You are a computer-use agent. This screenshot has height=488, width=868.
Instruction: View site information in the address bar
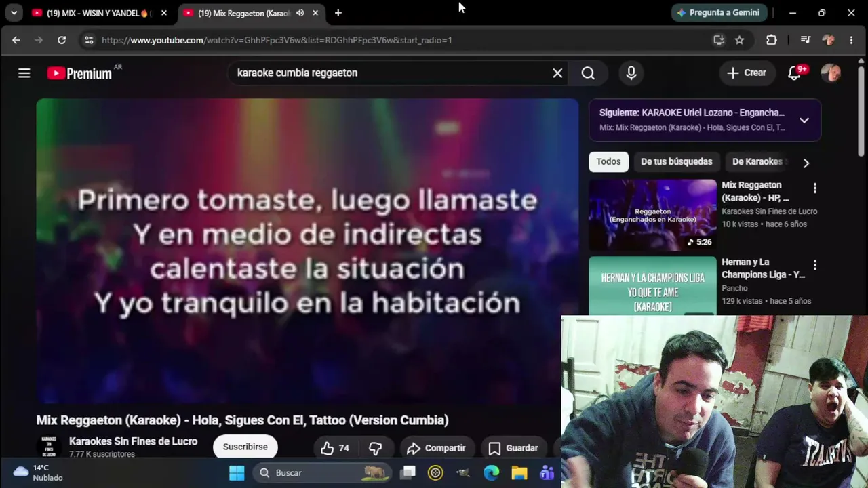(89, 40)
